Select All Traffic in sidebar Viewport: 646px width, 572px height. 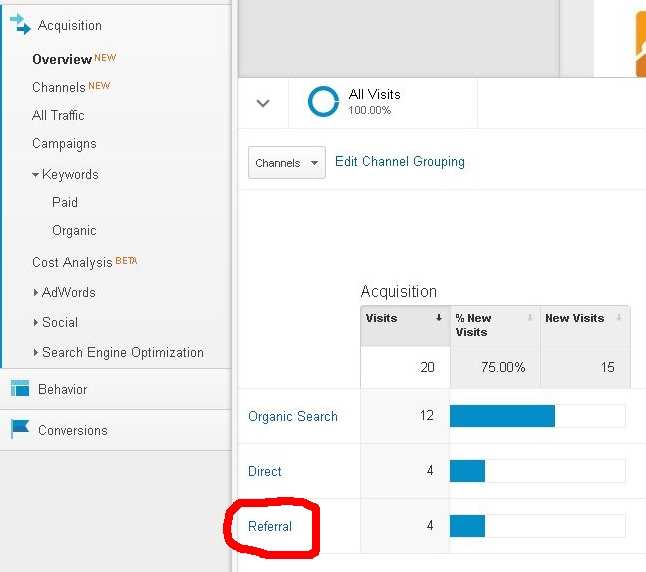tap(58, 115)
